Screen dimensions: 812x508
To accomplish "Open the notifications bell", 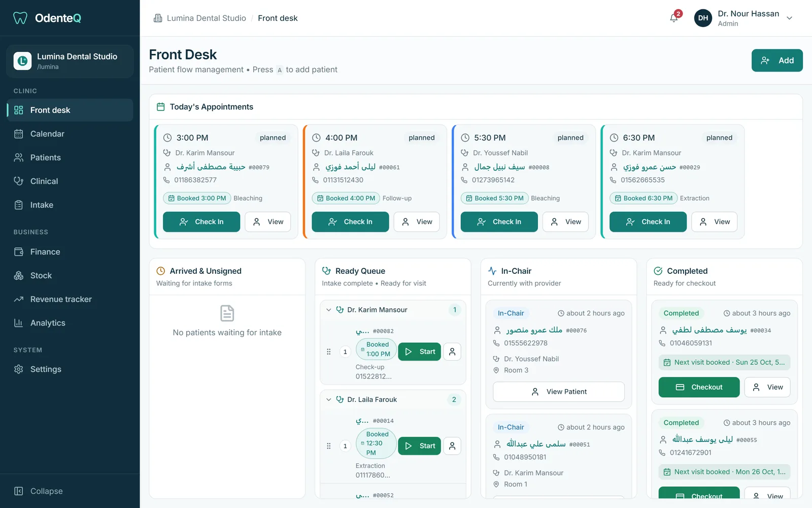I will click(x=674, y=18).
